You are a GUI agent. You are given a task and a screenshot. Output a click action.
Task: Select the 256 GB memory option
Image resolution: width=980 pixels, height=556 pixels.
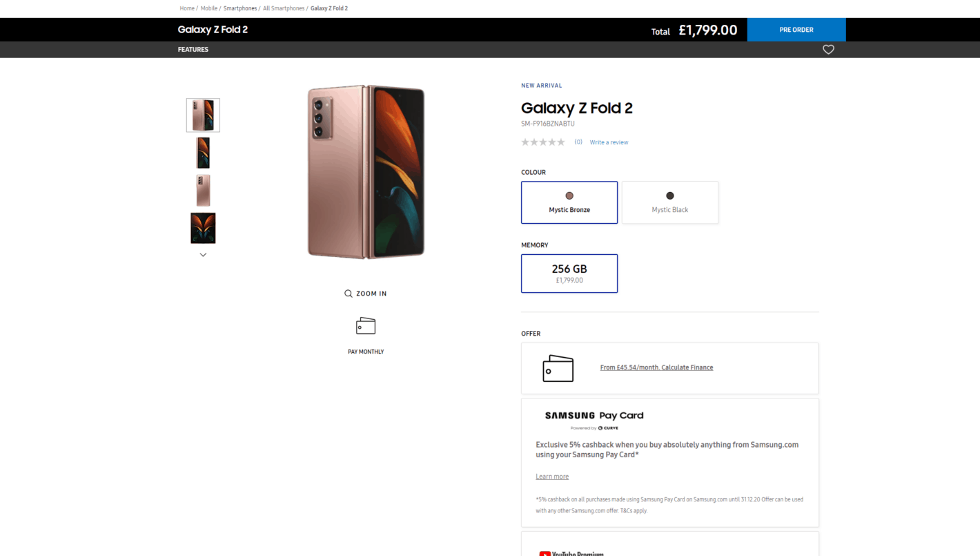569,274
